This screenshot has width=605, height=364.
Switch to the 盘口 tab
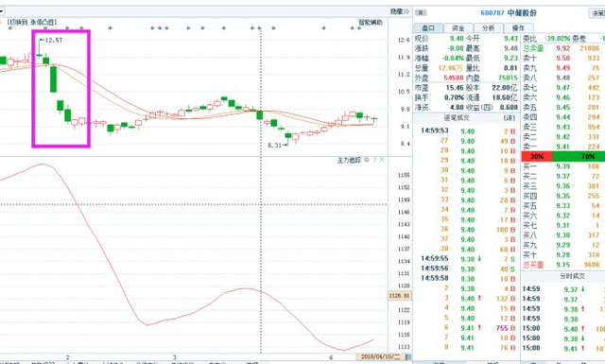pos(428,28)
